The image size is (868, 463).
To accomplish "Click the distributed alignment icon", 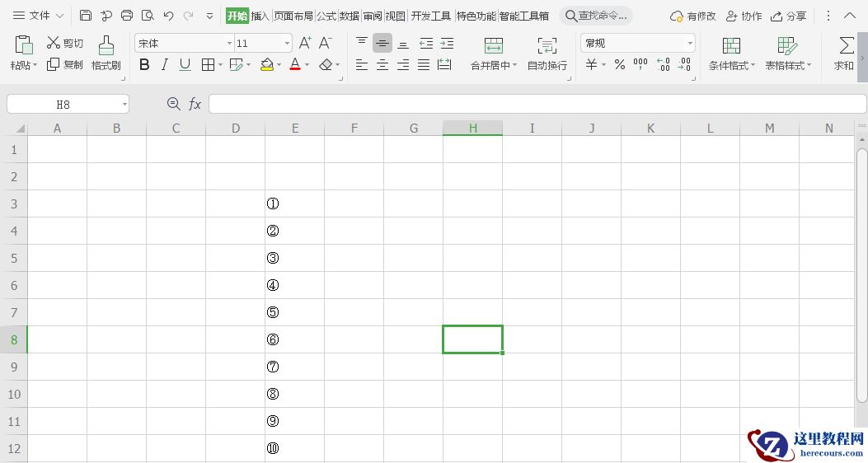I will coord(444,65).
